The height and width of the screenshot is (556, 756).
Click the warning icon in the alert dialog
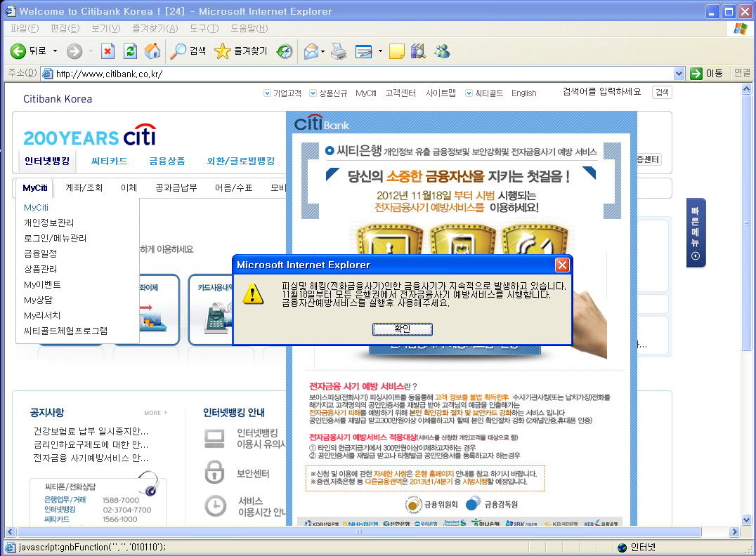tap(253, 293)
